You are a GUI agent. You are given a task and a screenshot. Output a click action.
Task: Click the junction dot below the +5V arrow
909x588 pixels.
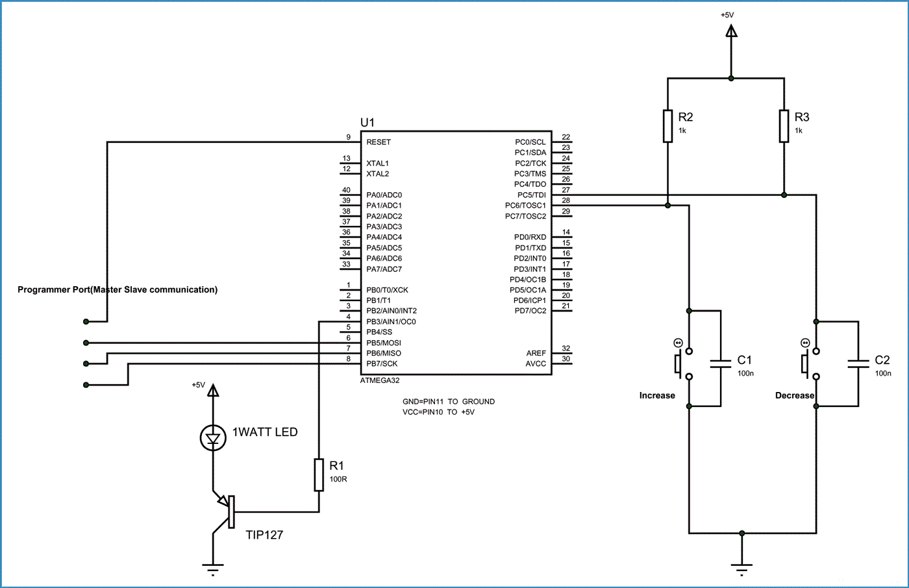tap(731, 79)
